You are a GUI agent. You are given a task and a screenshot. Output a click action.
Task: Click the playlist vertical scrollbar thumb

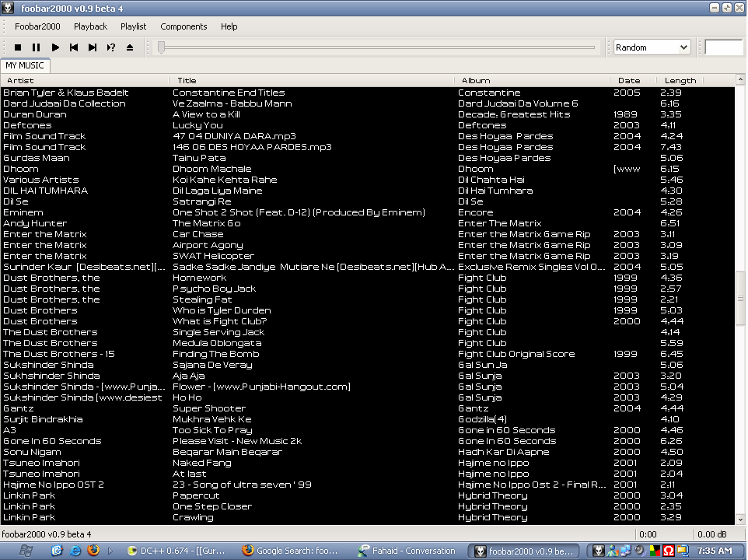tap(740, 299)
